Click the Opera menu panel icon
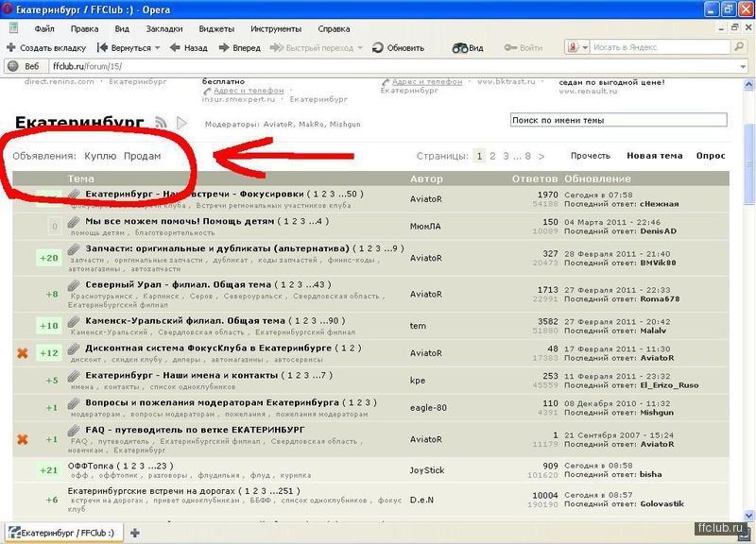 point(13,28)
